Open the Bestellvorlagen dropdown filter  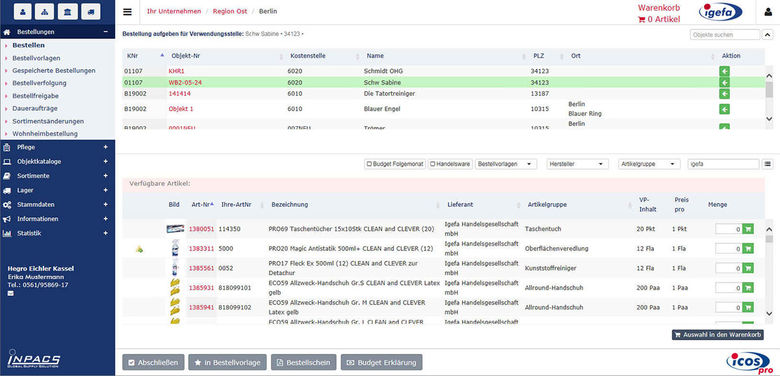click(x=505, y=164)
